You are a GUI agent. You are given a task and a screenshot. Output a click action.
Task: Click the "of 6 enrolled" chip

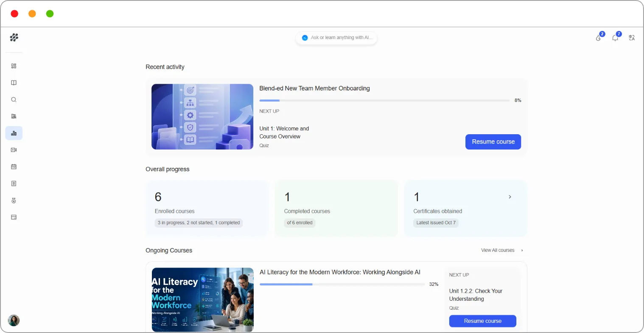(x=300, y=223)
